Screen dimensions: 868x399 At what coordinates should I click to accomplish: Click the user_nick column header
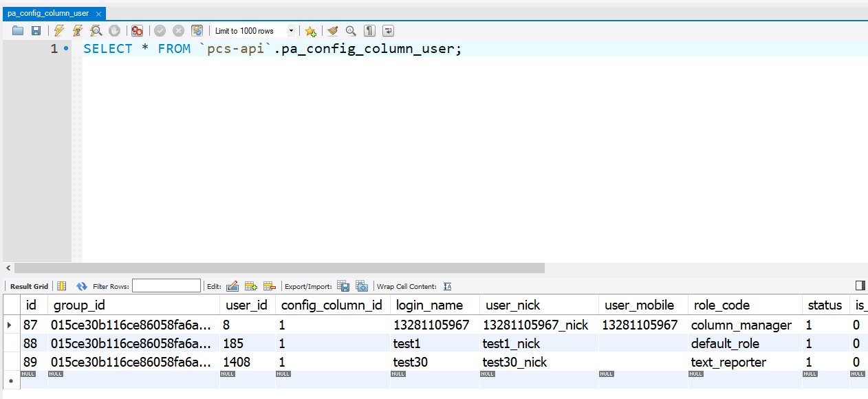coord(512,305)
